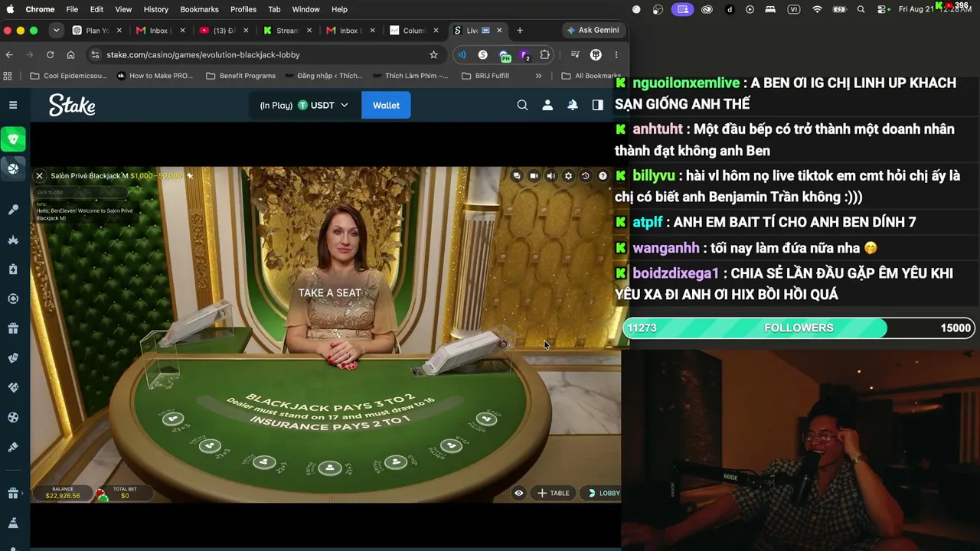Click the TOTAL BET display

point(125,493)
